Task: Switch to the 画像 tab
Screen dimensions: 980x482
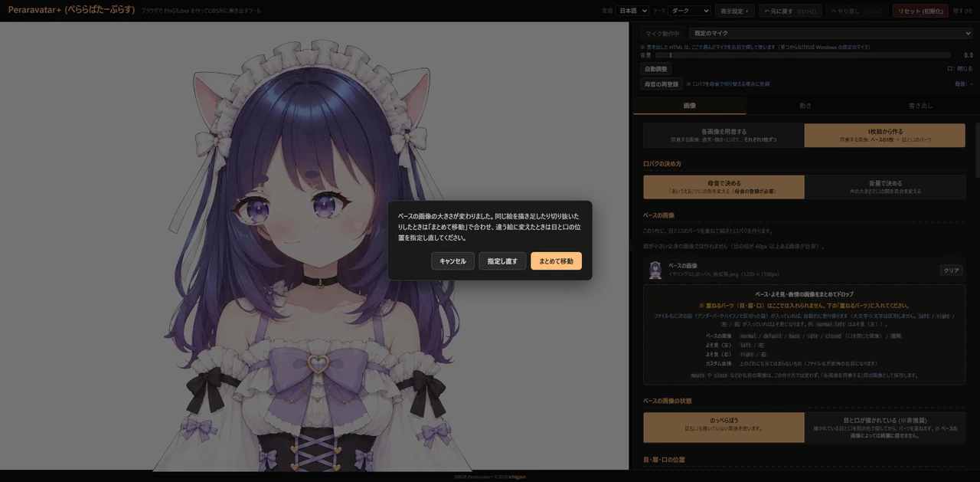Action: (x=690, y=106)
